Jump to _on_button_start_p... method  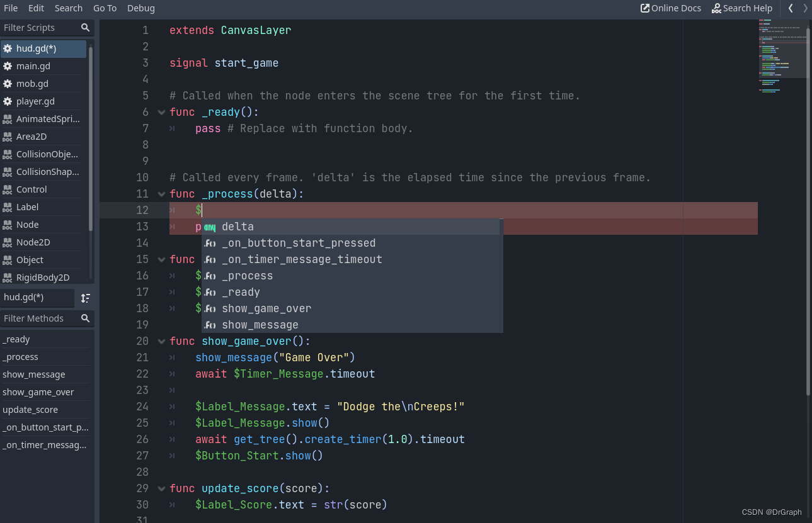(45, 427)
